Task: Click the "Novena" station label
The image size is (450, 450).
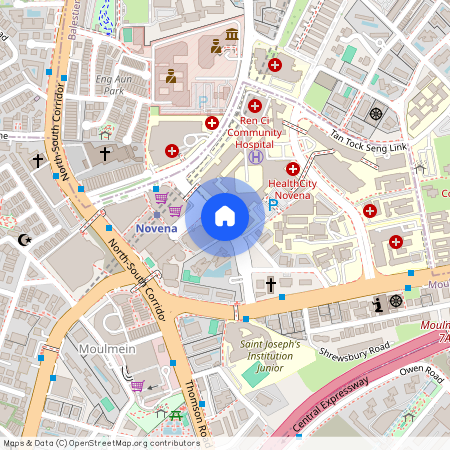Action: click(156, 229)
